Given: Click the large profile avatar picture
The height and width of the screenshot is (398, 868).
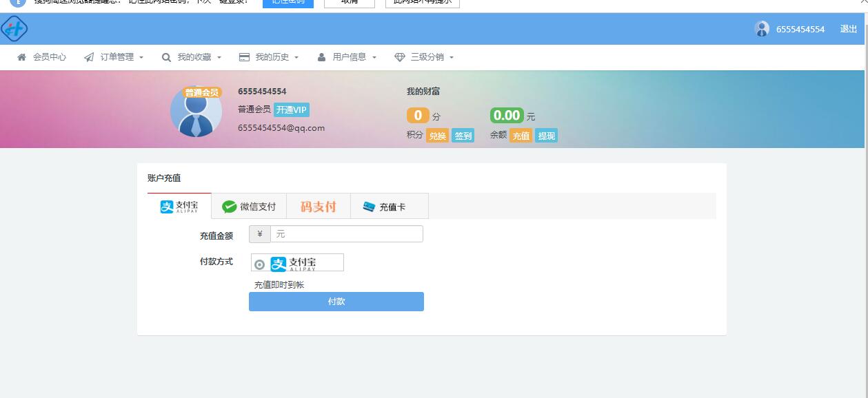Looking at the screenshot, I should pyautogui.click(x=196, y=113).
